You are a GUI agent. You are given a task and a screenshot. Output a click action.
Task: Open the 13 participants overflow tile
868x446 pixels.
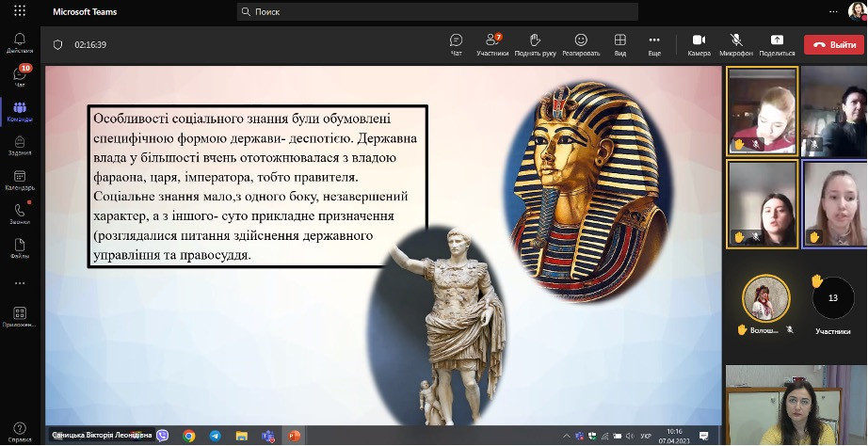(832, 299)
